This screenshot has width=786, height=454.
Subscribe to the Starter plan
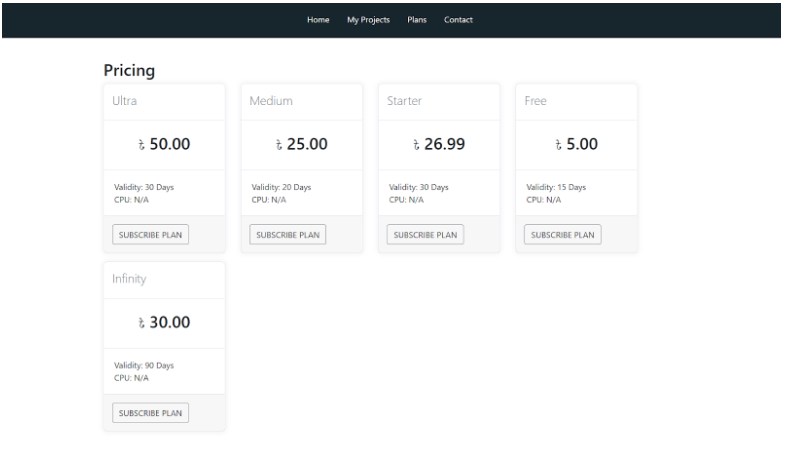(425, 235)
